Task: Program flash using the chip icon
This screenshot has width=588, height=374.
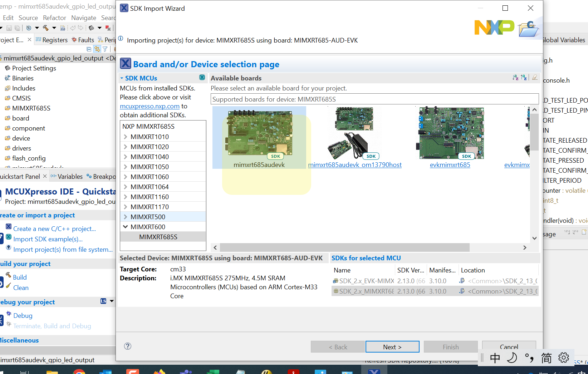Action: (x=91, y=28)
